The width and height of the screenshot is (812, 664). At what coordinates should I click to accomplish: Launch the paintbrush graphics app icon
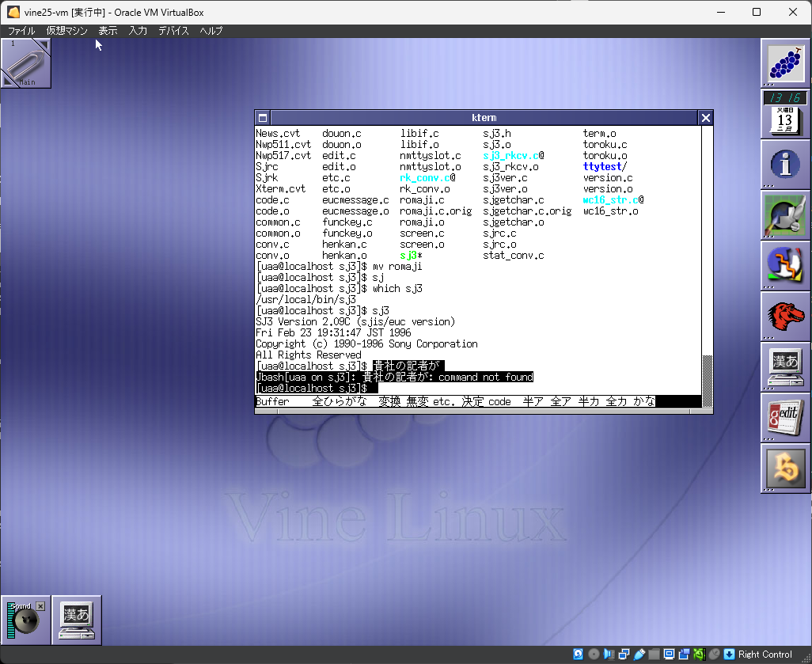785,214
